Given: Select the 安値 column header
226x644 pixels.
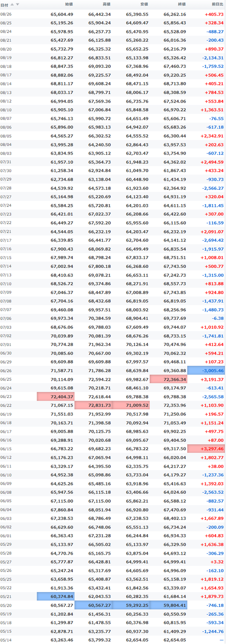Looking at the screenshot, I should pyautogui.click(x=144, y=5).
